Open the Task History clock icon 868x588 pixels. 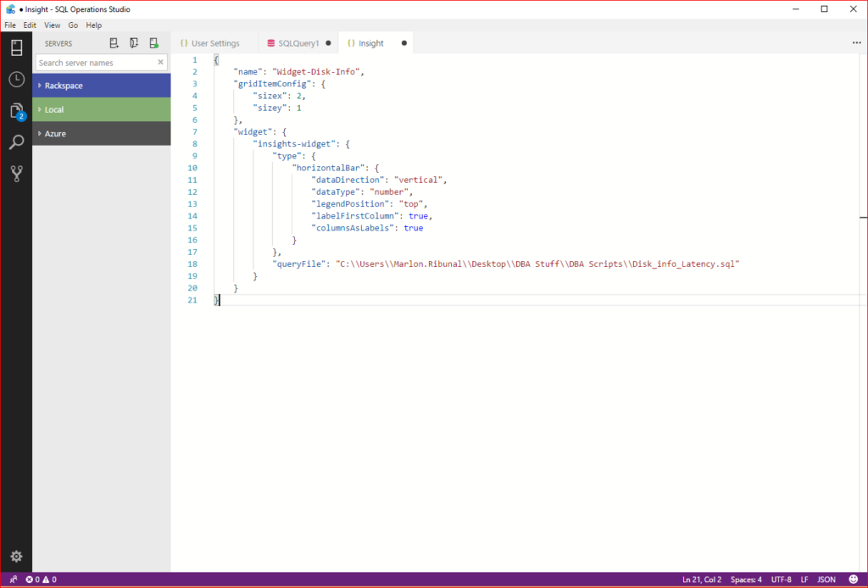(16, 80)
